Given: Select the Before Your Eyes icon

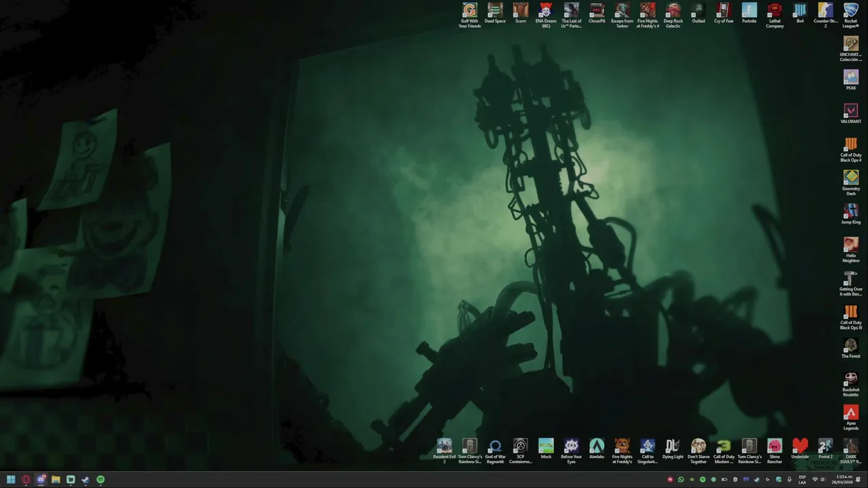Looking at the screenshot, I should click(x=571, y=451).
